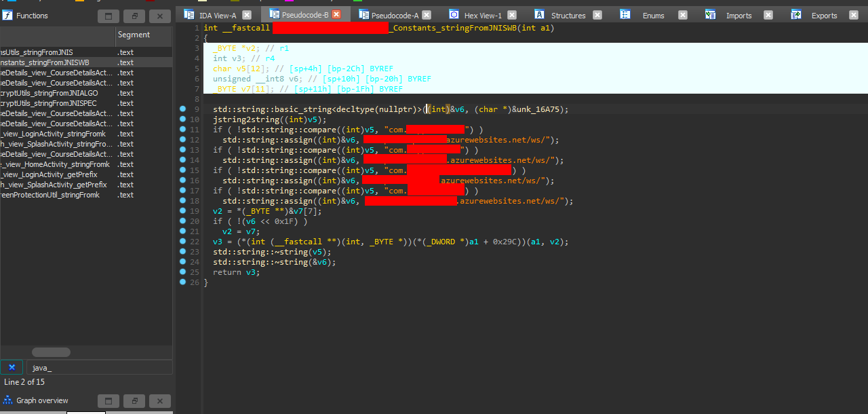Close the Functions panel

click(160, 16)
